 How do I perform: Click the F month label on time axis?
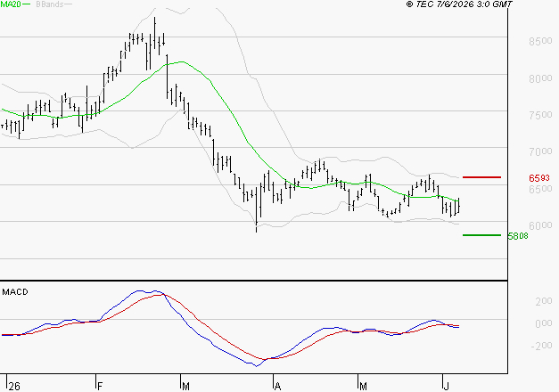(x=100, y=387)
